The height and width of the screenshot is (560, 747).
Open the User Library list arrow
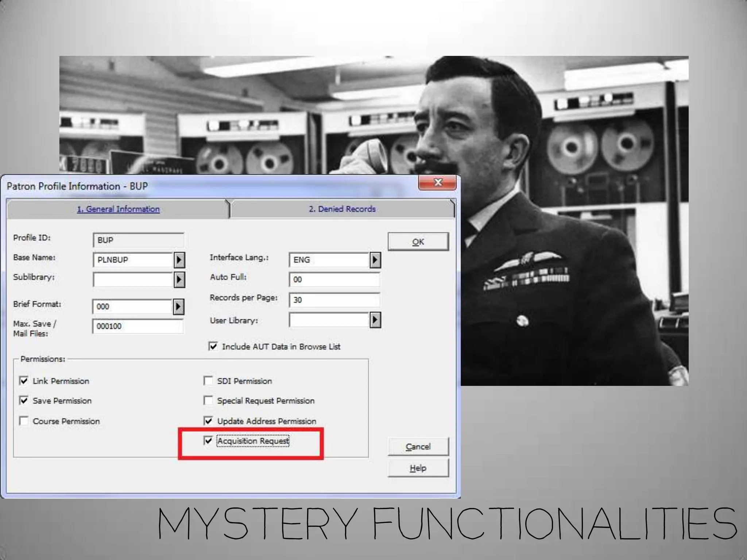tap(375, 320)
